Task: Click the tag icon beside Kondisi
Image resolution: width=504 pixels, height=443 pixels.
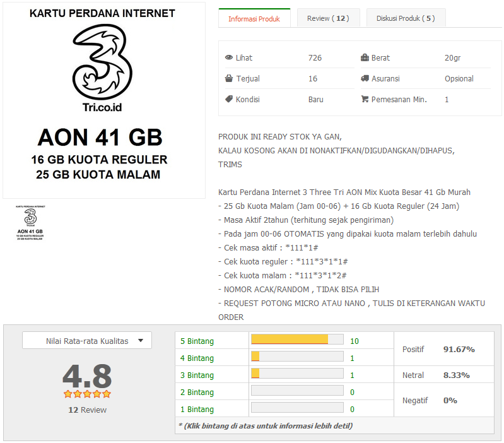Action: (x=229, y=99)
